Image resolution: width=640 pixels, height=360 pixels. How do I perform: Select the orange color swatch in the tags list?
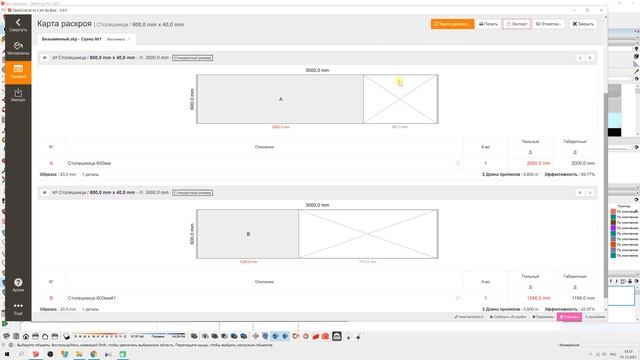pyautogui.click(x=613, y=244)
